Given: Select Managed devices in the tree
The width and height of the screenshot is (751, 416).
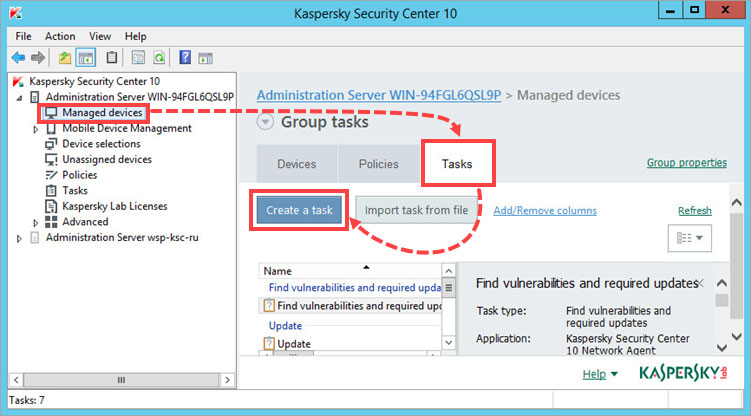Looking at the screenshot, I should click(102, 112).
